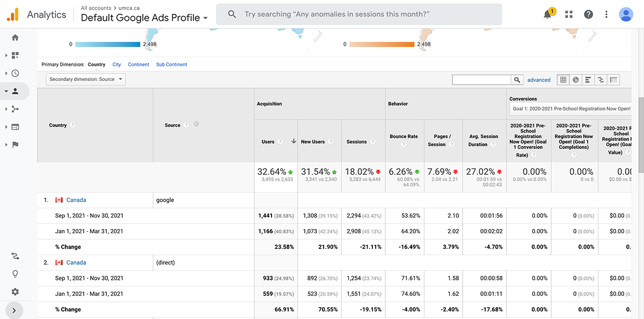Click the Admin gear icon in sidebar
Screen dimensions: 644x319
coord(15,292)
